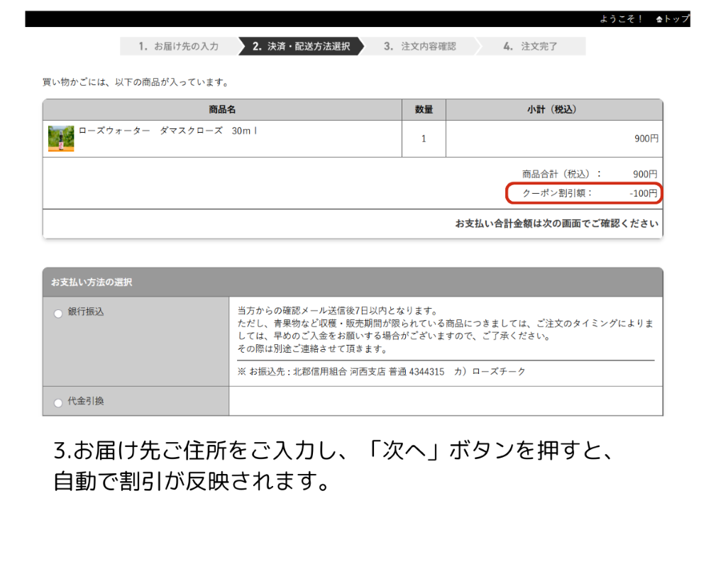Click the お支払い方法の選択 section header
Screen dimensions: 728x579
[91, 282]
